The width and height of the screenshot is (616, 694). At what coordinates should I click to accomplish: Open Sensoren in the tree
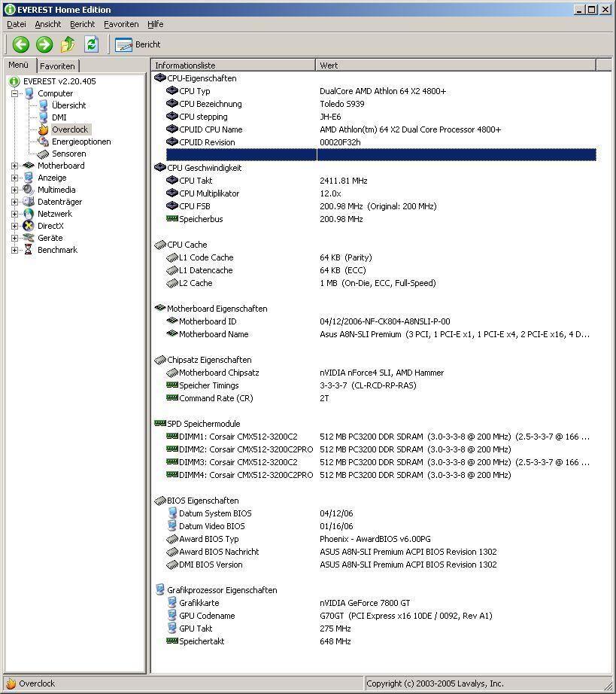(x=68, y=154)
